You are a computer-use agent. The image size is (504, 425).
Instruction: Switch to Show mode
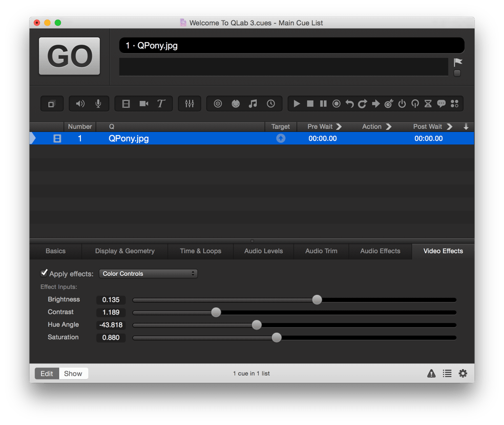click(73, 374)
